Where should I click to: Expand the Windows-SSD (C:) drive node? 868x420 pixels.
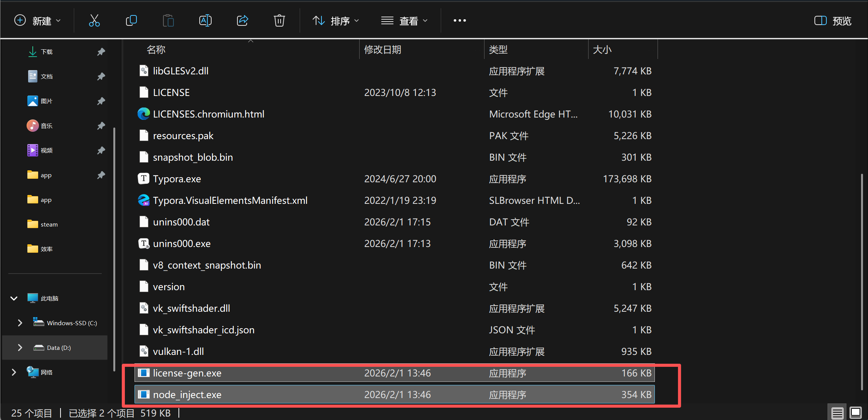pos(20,323)
